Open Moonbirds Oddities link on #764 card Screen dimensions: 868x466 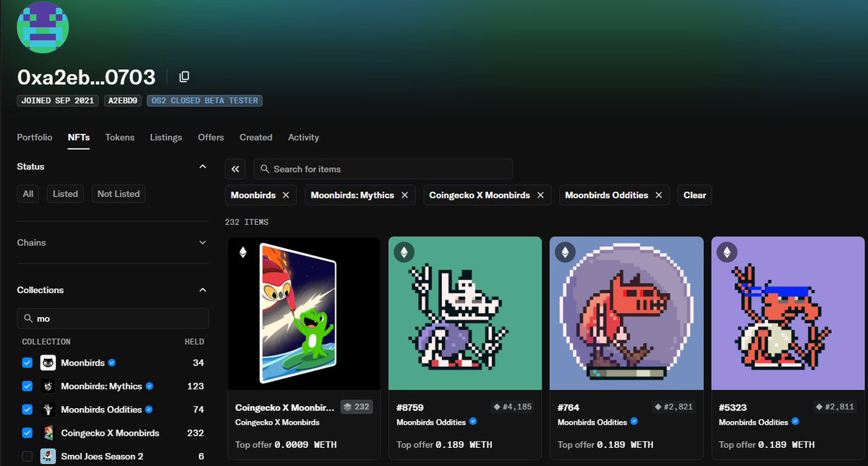click(593, 422)
